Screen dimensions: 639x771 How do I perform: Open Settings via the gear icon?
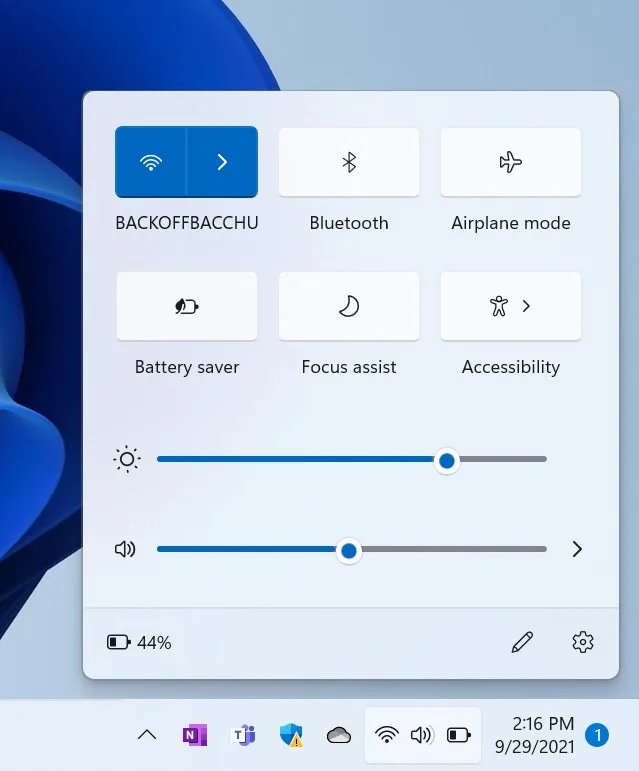[583, 642]
